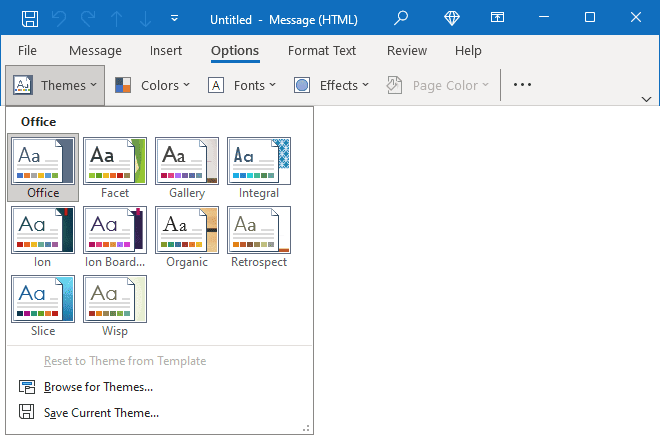This screenshot has width=660, height=435.
Task: Apply the Wisp theme
Action: (x=115, y=306)
